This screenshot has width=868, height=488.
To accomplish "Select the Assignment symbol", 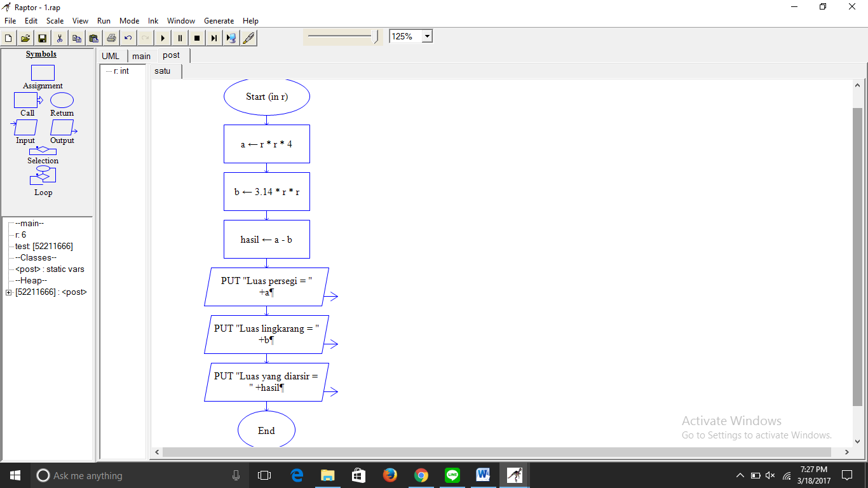I will pyautogui.click(x=43, y=73).
